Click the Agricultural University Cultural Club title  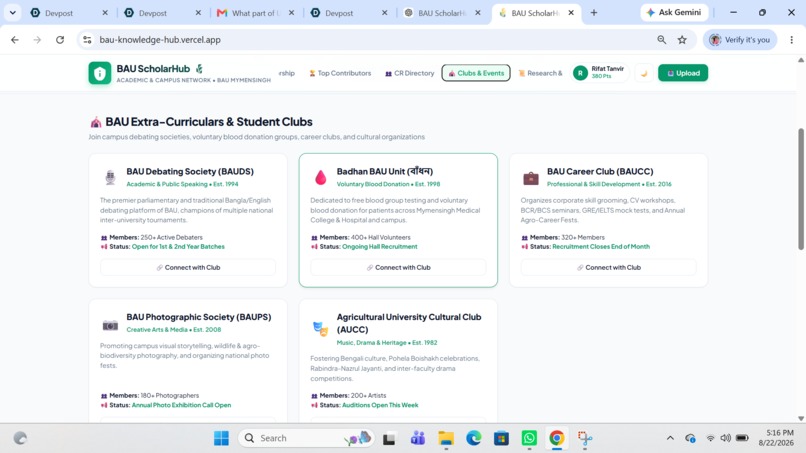409,323
